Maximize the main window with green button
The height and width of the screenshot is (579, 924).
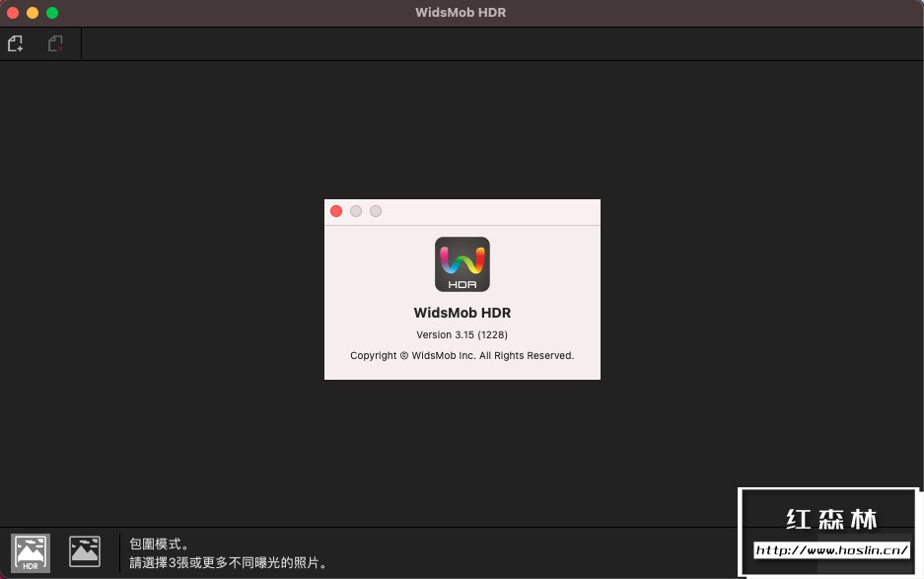[52, 13]
